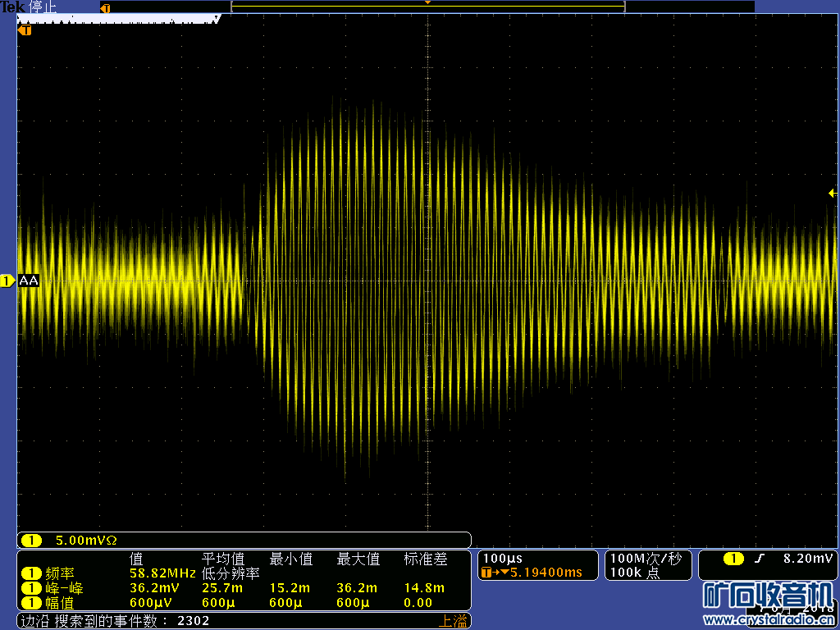The height and width of the screenshot is (630, 840).
Task: Select the channel 1 badge for 频率 measurement
Action: click(x=31, y=574)
